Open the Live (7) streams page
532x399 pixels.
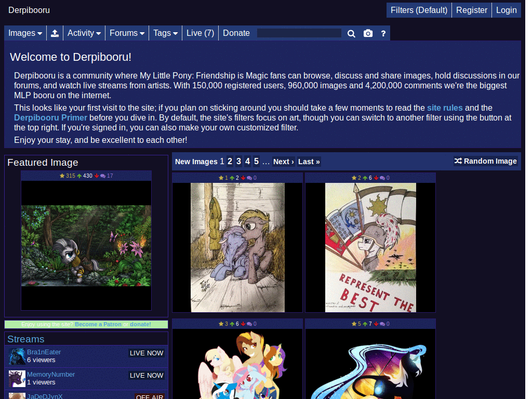[200, 33]
